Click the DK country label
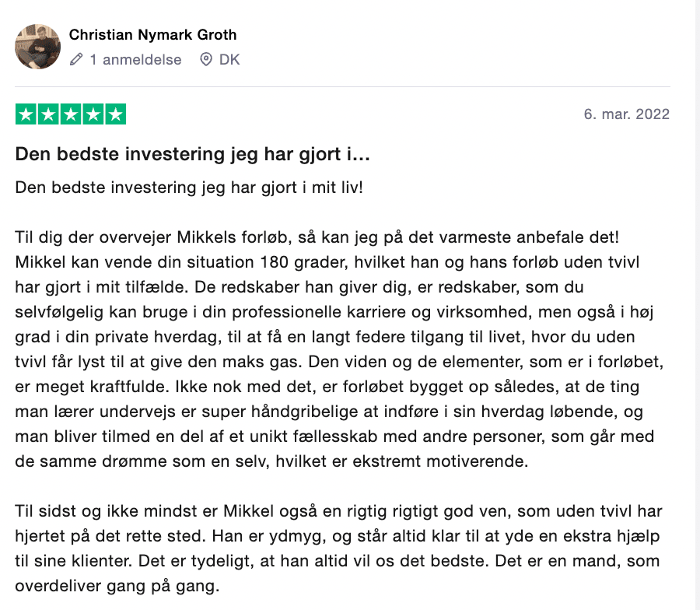The height and width of the screenshot is (610, 700). click(x=229, y=59)
